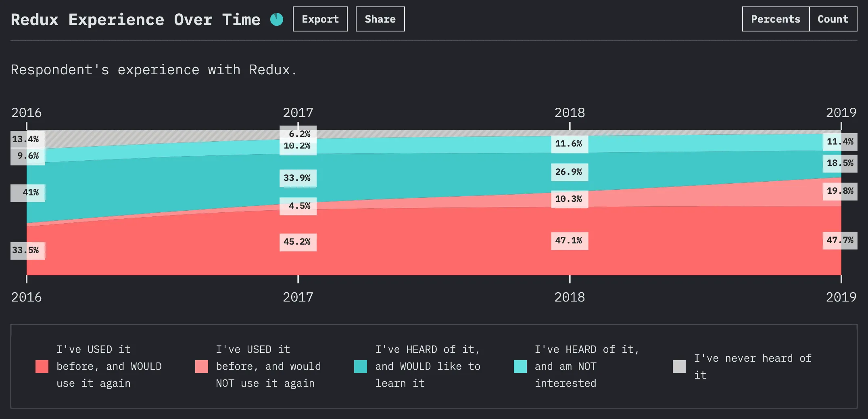Screen dimensions: 868x419
Task: Click the 11.4% data label for 2019
Action: coord(840,142)
